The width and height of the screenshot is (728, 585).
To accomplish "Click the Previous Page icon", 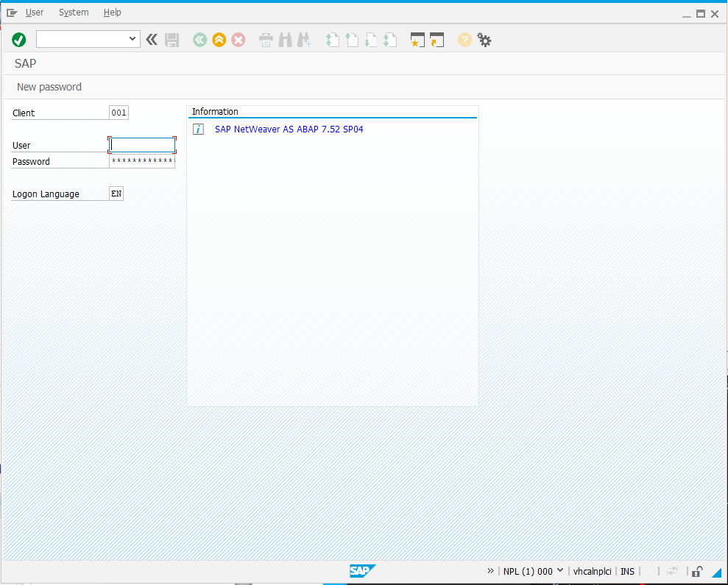I will coord(352,40).
